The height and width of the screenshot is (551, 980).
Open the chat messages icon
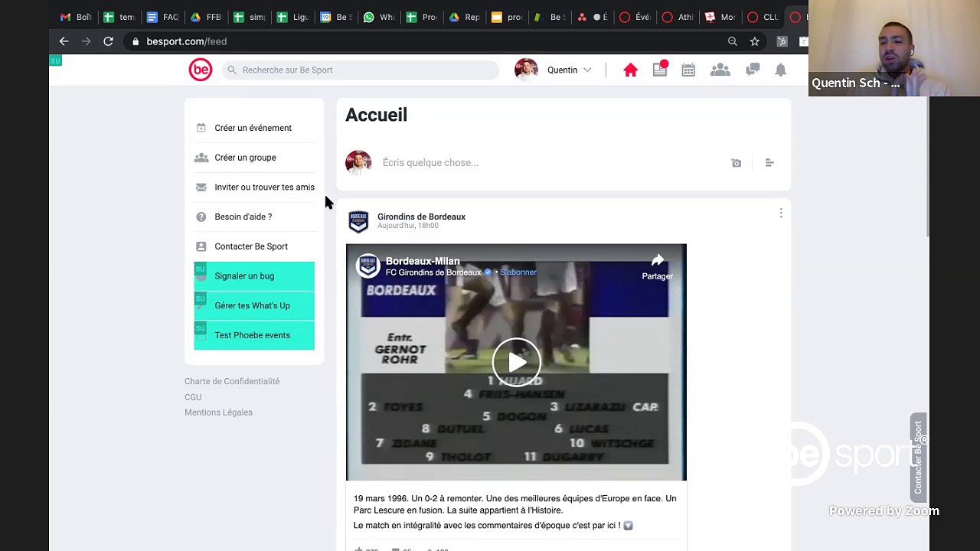pos(753,70)
